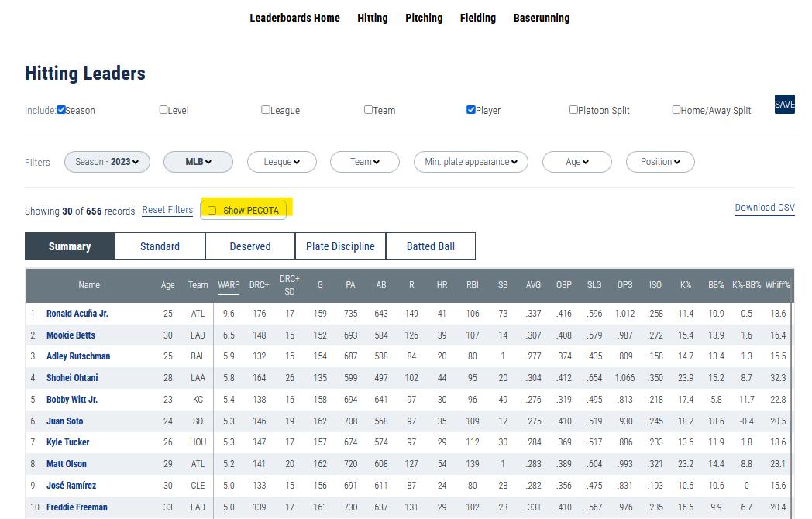
Task: Sort table by Whiff% column header
Action: (x=777, y=285)
